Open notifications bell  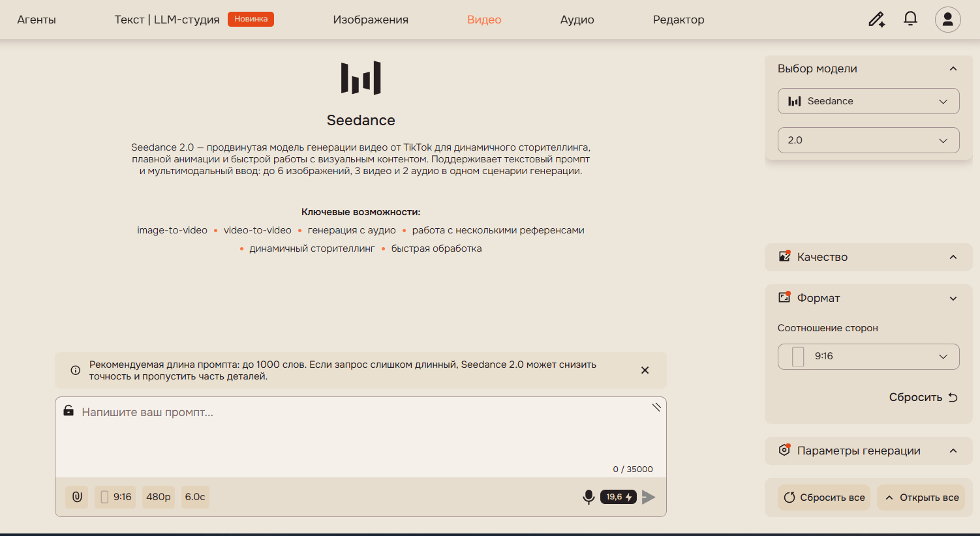[910, 19]
